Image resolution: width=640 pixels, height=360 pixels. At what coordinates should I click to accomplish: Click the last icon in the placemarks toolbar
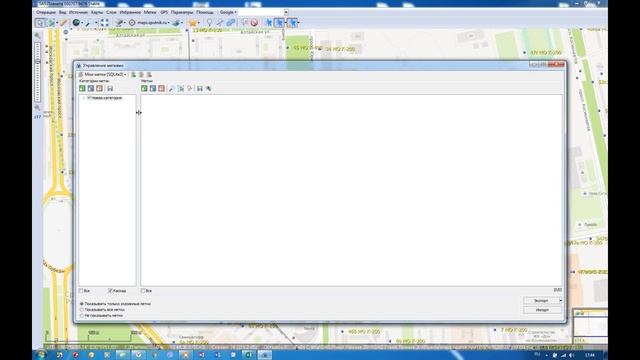point(209,88)
